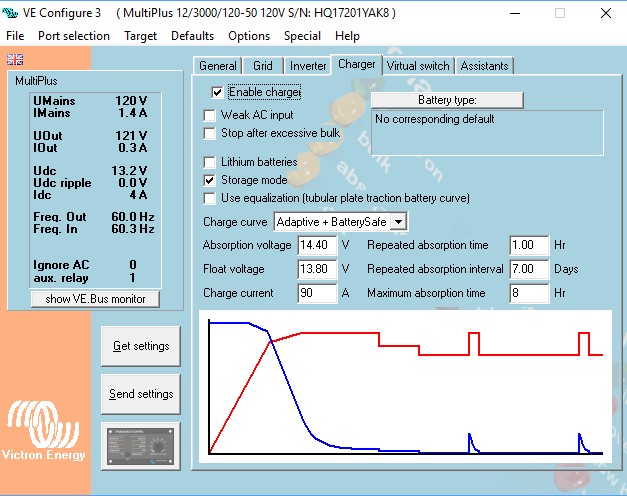Click the Get settings button

(x=141, y=346)
